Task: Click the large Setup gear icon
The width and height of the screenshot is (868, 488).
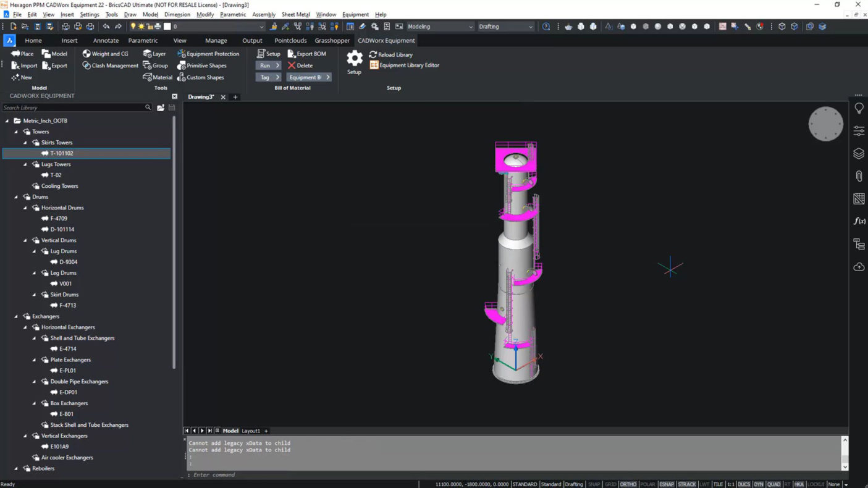Action: pos(354,59)
